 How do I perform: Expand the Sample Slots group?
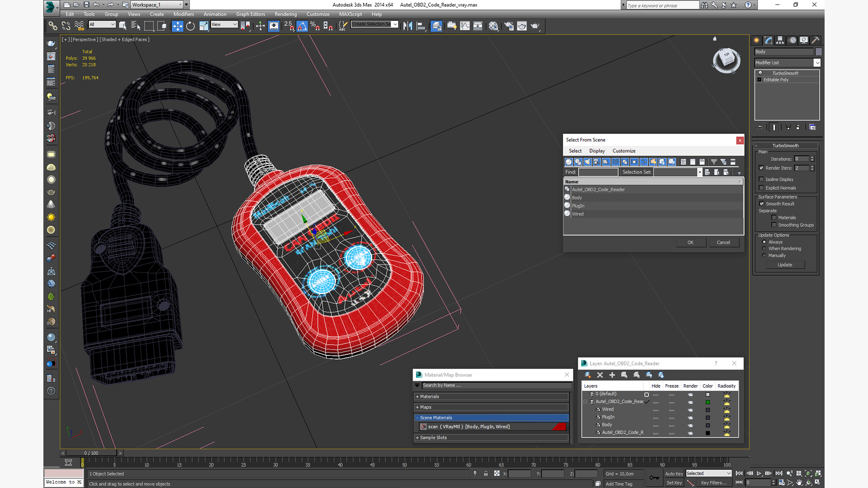coord(491,437)
